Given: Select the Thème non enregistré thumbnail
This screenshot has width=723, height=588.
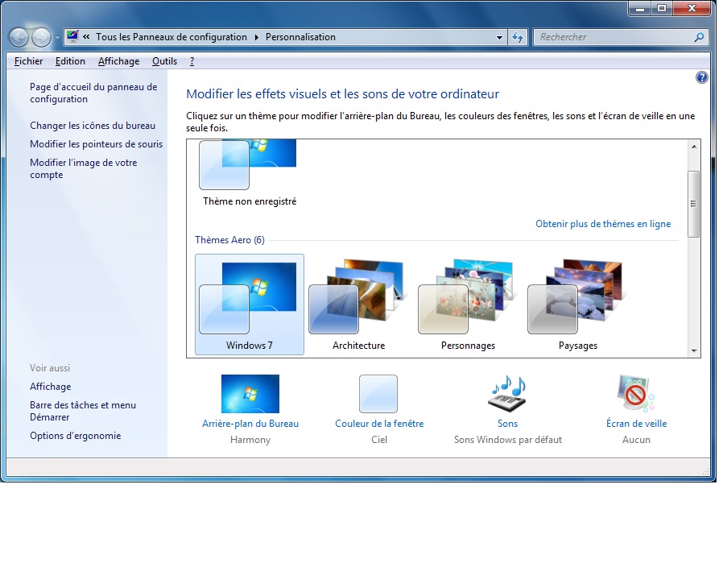Looking at the screenshot, I should 250,173.
